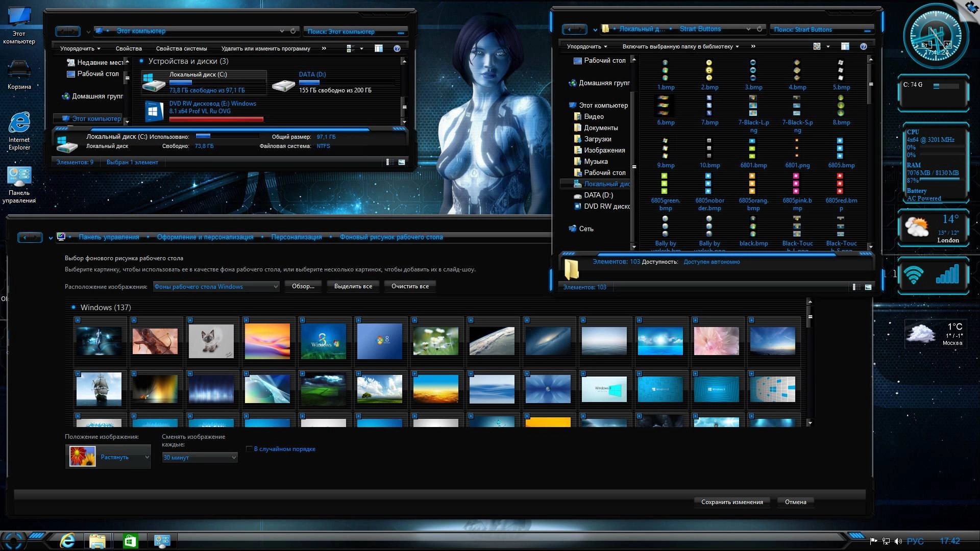Image resolution: width=980 pixels, height=551 pixels.
Task: Click volume speaker icon in system tray
Action: [x=898, y=541]
